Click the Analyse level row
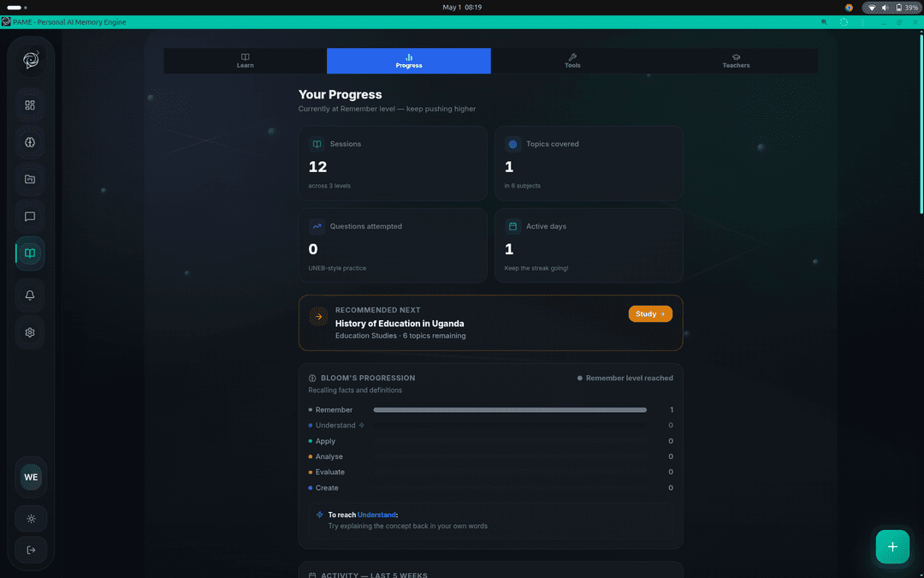 (490, 456)
